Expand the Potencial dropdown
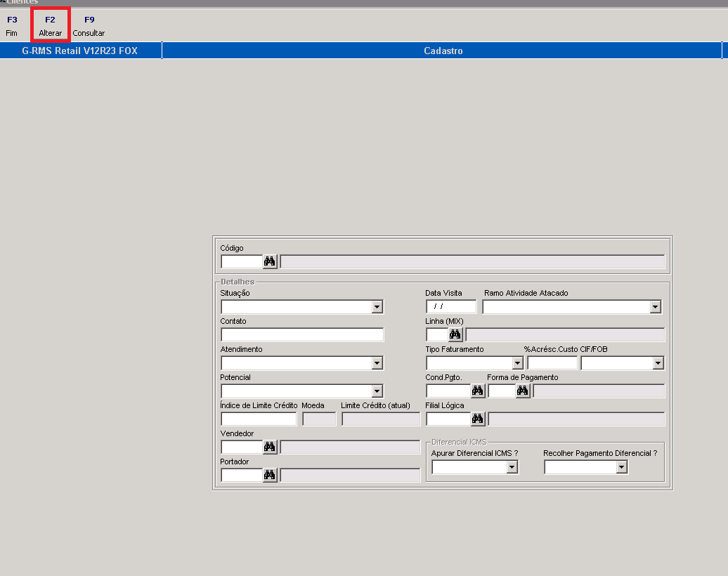 pyautogui.click(x=377, y=391)
